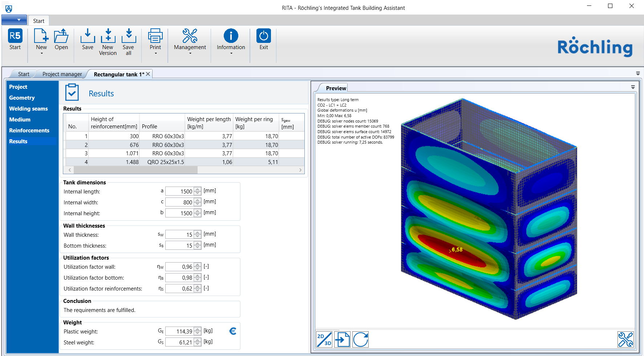Save the current tank project
The width and height of the screenshot is (644, 356).
[88, 36]
